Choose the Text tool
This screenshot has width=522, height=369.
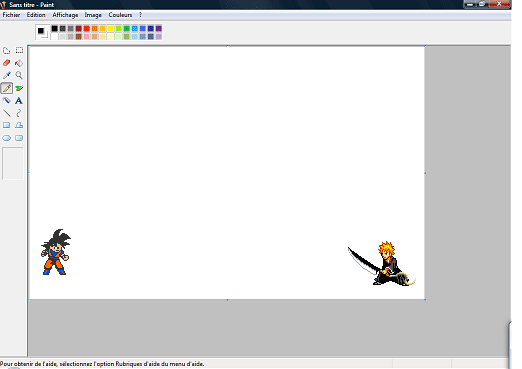pyautogui.click(x=19, y=100)
